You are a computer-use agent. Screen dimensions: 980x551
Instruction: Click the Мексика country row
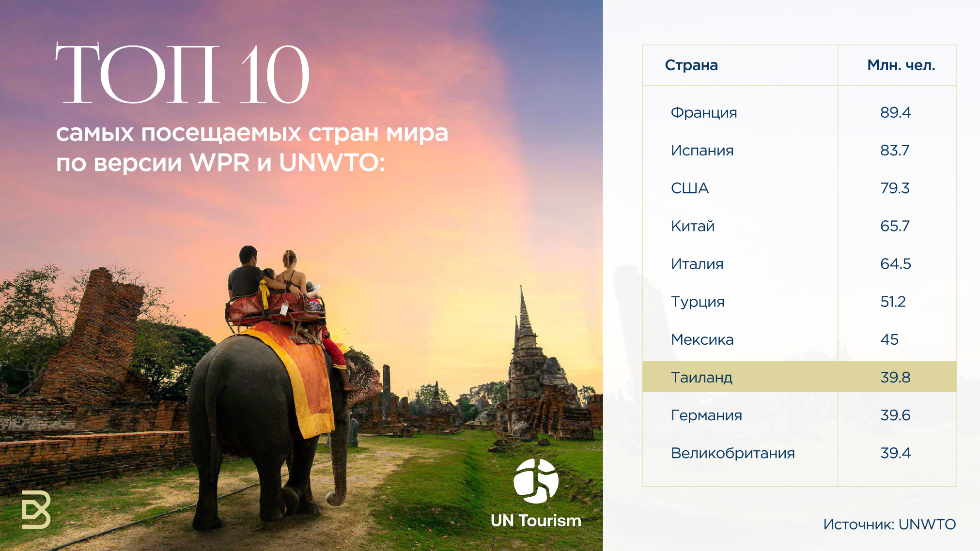pyautogui.click(x=702, y=340)
